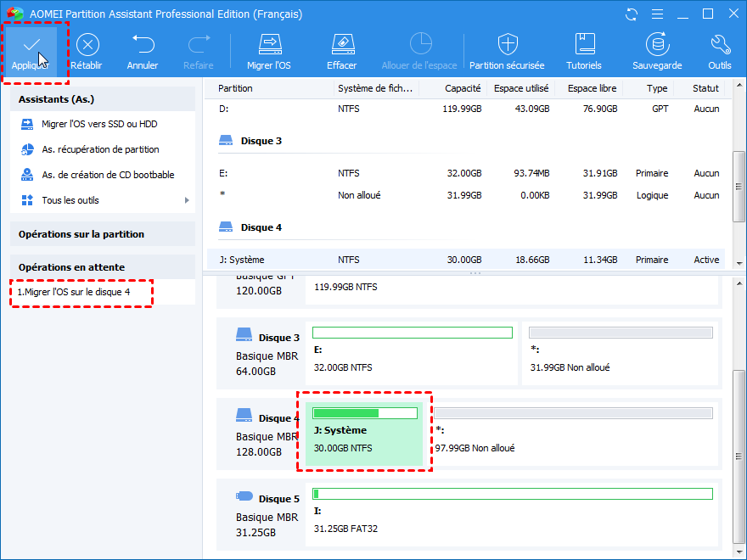The height and width of the screenshot is (560, 747).
Task: Sort by Espace utilisé column header
Action: click(521, 88)
